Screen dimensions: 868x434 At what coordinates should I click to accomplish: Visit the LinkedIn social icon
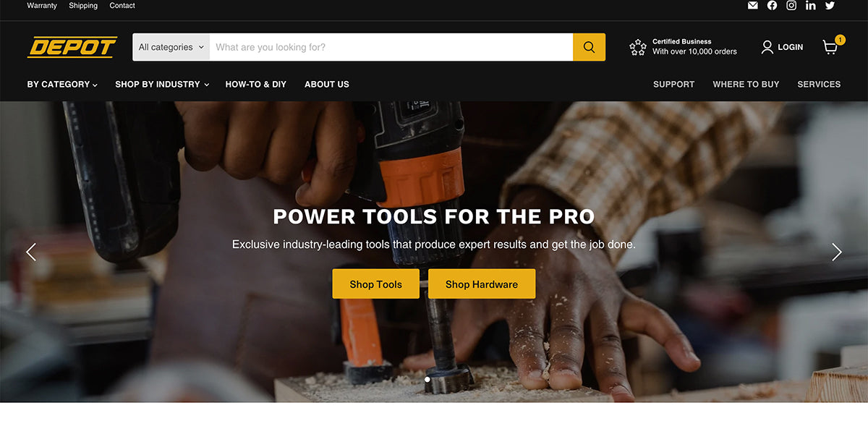click(811, 5)
